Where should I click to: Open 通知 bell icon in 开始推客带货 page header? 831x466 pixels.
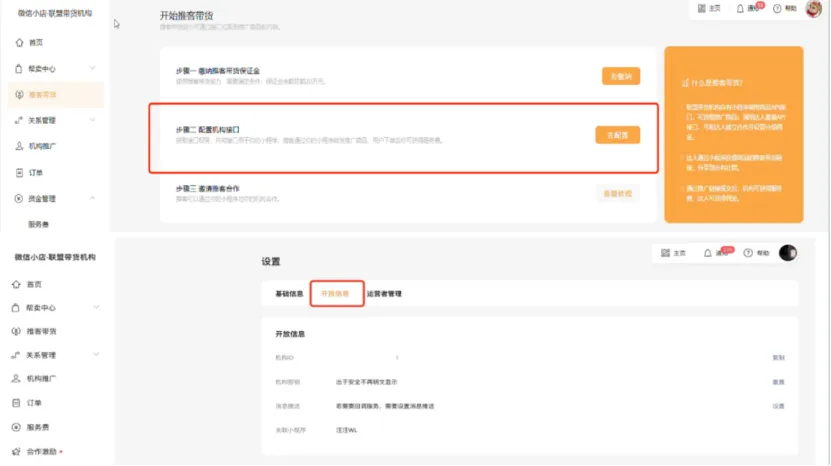(x=740, y=8)
